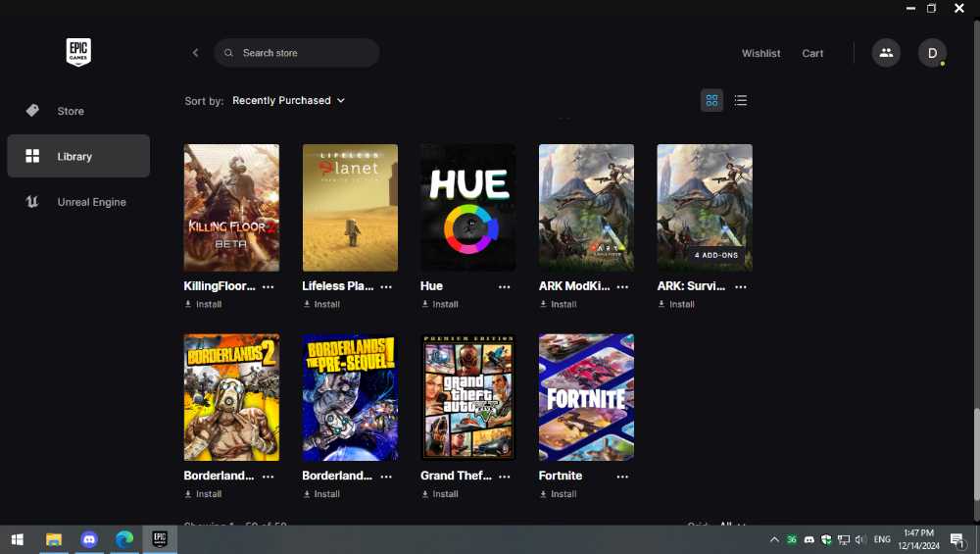The width and height of the screenshot is (980, 554).
Task: Open the D account profile menu
Action: click(932, 53)
